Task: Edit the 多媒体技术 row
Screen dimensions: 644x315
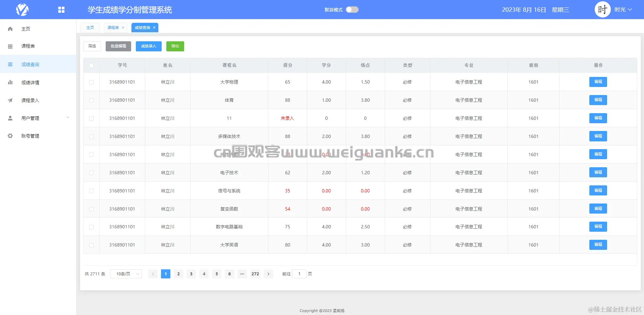Action: tap(598, 136)
